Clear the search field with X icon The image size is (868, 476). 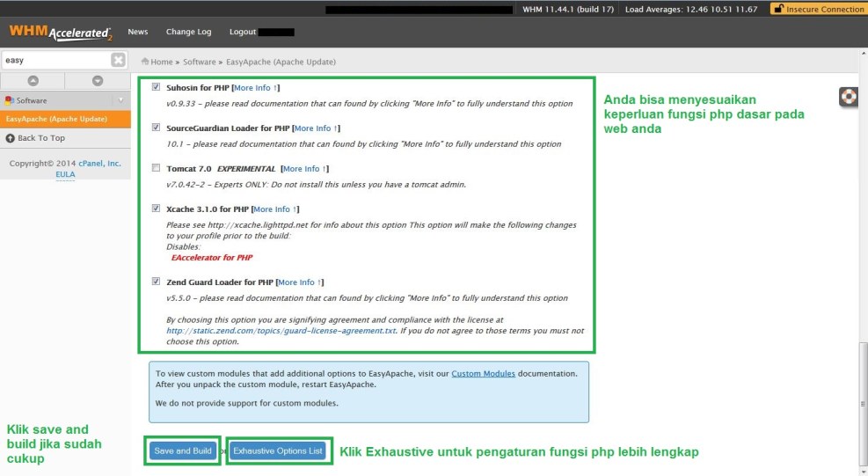[118, 60]
